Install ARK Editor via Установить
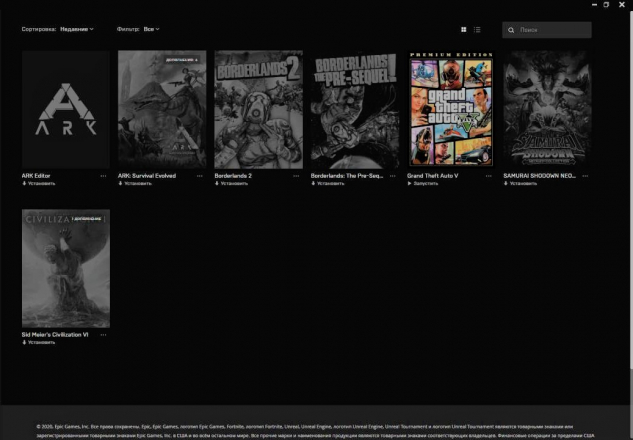Image resolution: width=633 pixels, height=440 pixels. pyautogui.click(x=39, y=183)
